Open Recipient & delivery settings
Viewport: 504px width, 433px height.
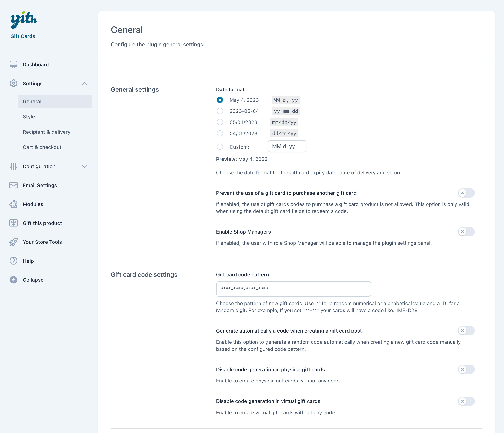point(47,132)
